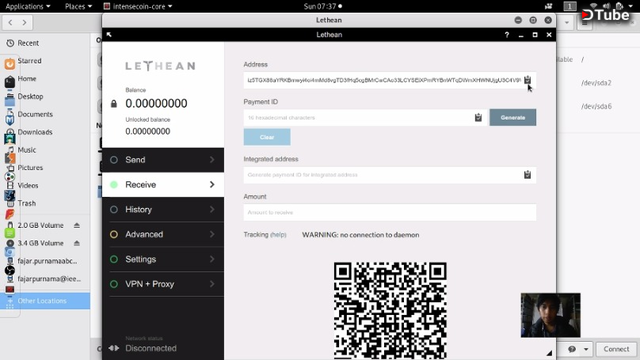Open the intensecoin-core app menu

(138, 6)
